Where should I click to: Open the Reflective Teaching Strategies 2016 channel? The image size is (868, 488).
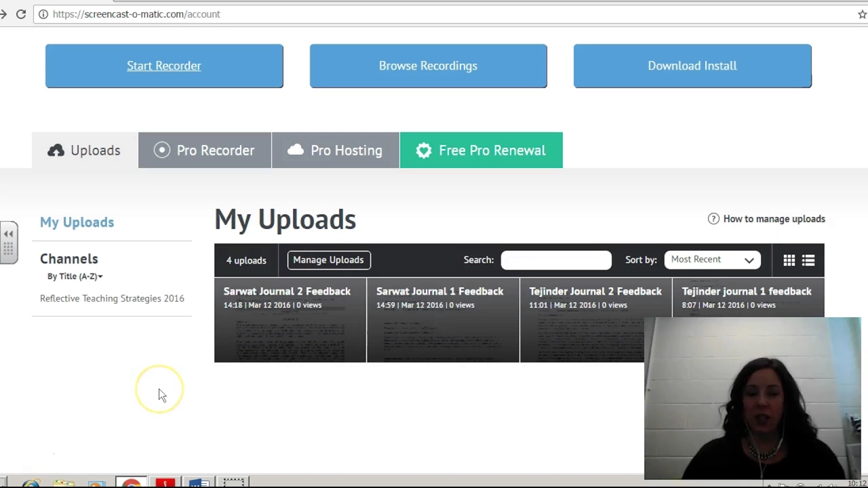click(112, 298)
